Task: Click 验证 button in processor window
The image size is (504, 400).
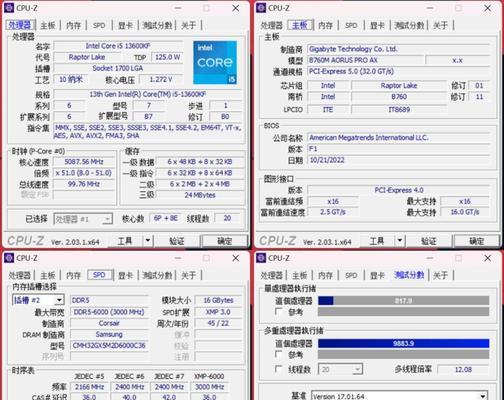Action: [x=177, y=240]
